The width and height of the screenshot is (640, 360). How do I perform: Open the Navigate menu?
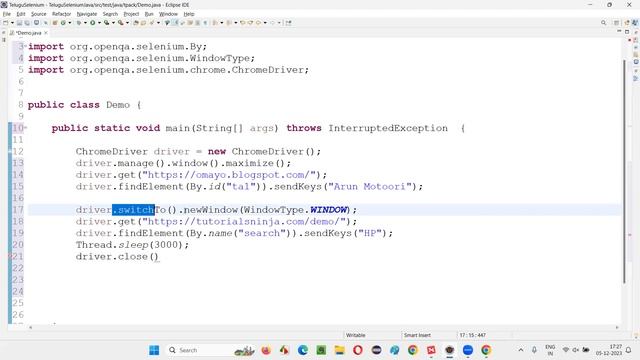click(87, 14)
